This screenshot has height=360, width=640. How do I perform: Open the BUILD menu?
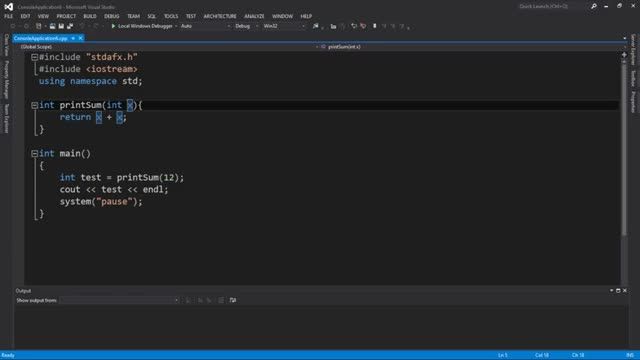point(90,16)
